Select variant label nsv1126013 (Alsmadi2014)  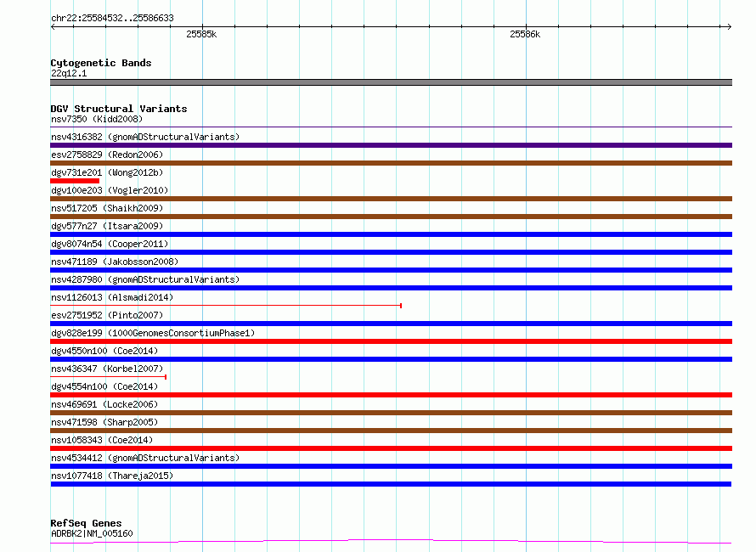[x=112, y=297]
